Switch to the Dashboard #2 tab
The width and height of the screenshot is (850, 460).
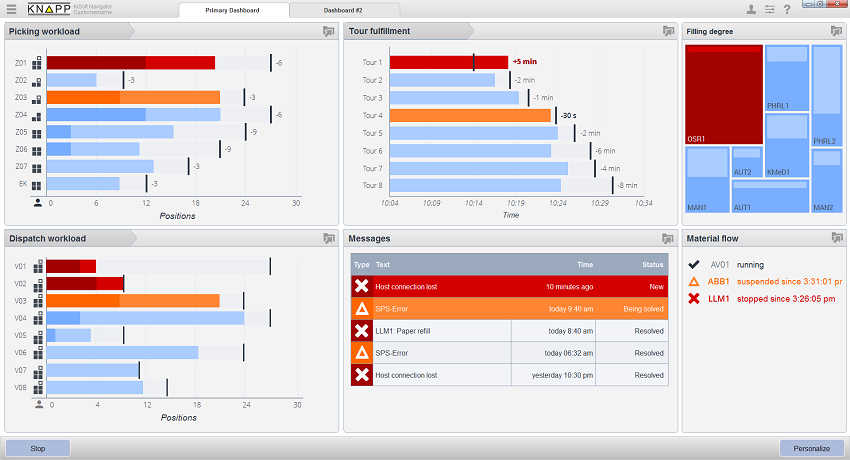coord(344,10)
